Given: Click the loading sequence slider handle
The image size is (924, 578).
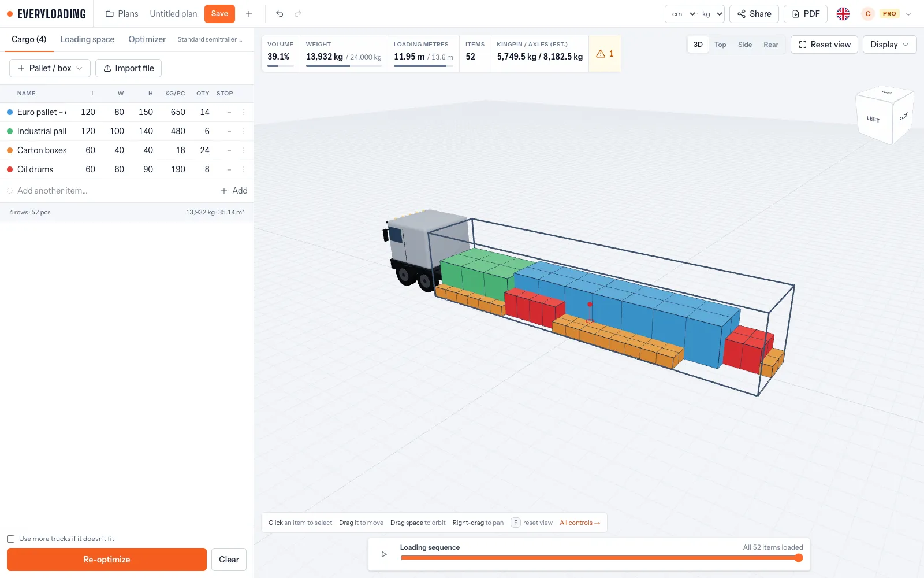Looking at the screenshot, I should point(799,558).
